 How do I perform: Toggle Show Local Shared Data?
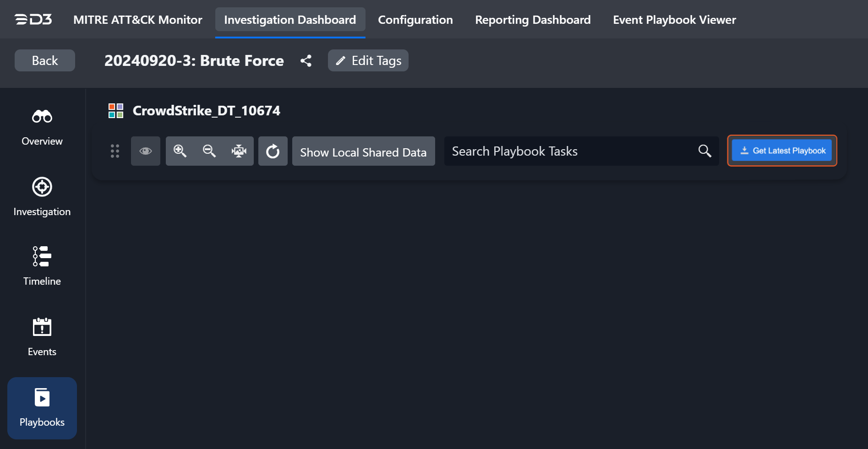363,152
